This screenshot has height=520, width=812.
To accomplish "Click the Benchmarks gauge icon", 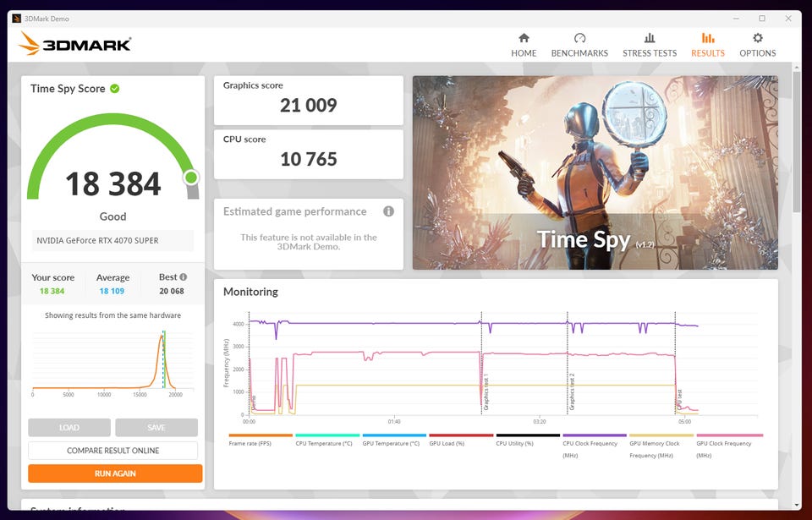I will point(579,38).
